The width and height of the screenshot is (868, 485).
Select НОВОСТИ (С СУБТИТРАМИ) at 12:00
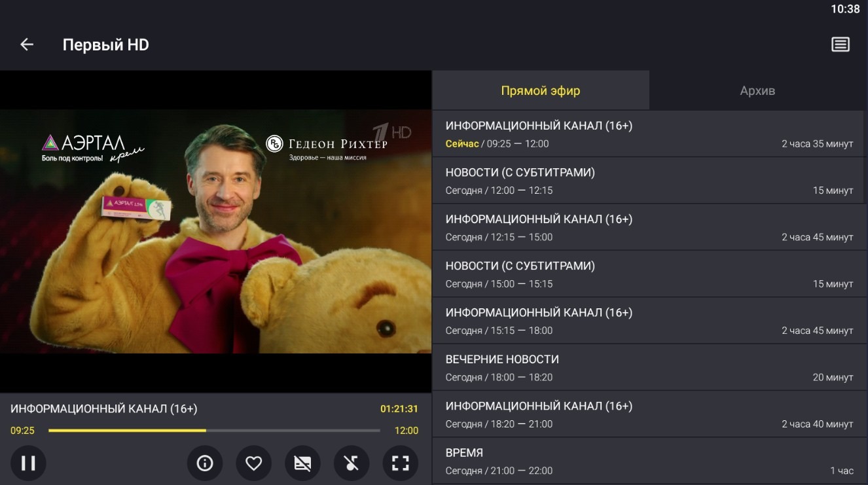(x=649, y=181)
